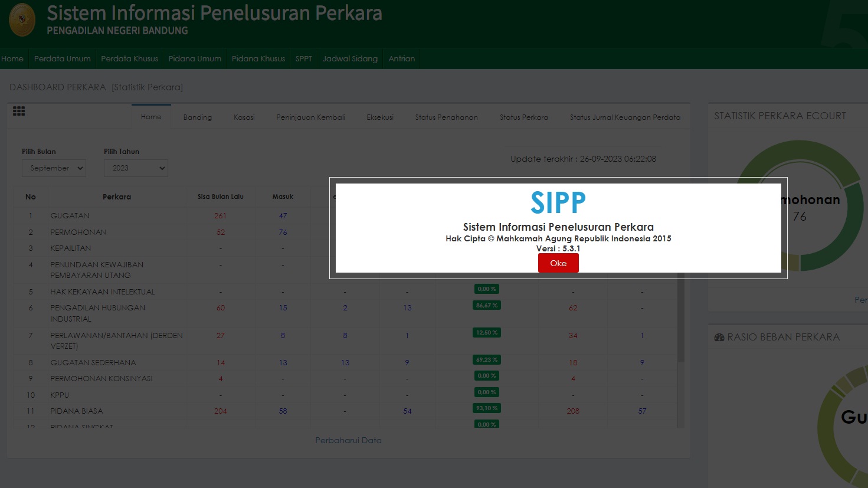
Task: Switch to the Banding tab
Action: [197, 117]
